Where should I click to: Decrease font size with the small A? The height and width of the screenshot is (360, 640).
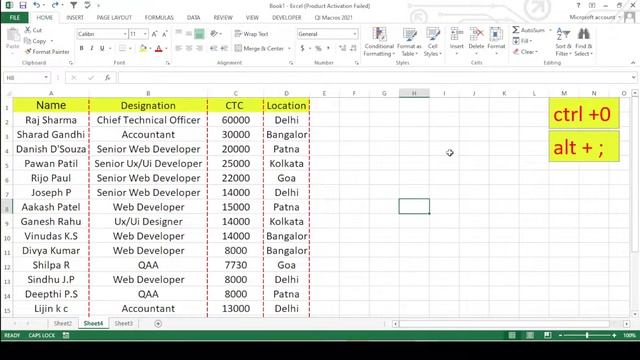164,34
